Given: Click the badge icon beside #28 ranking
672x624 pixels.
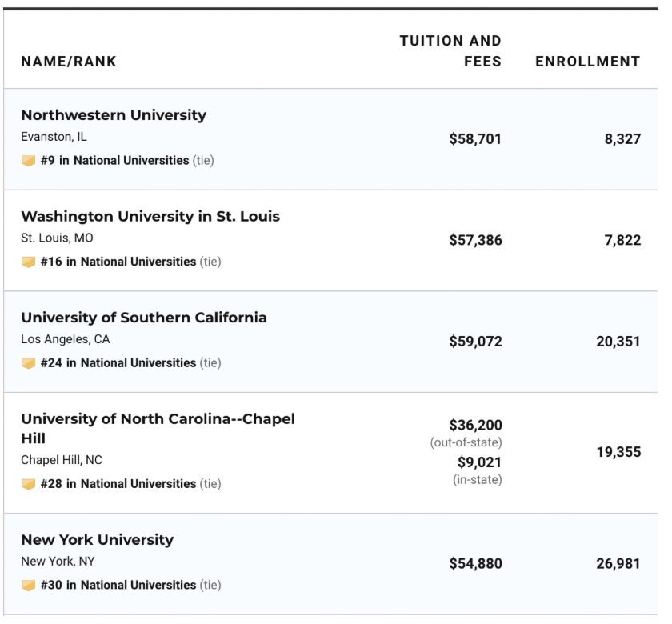Looking at the screenshot, I should [x=28, y=484].
